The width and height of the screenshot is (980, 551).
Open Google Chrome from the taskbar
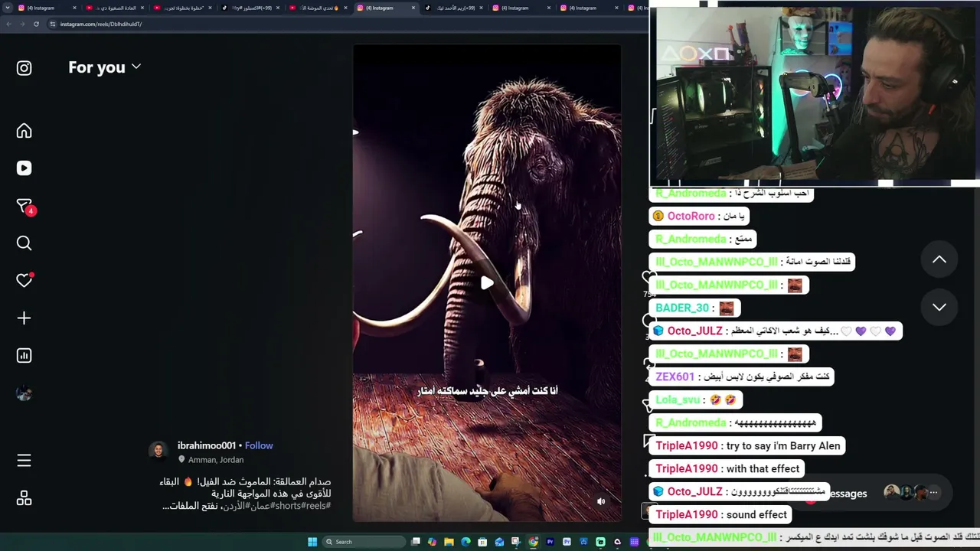tap(534, 542)
